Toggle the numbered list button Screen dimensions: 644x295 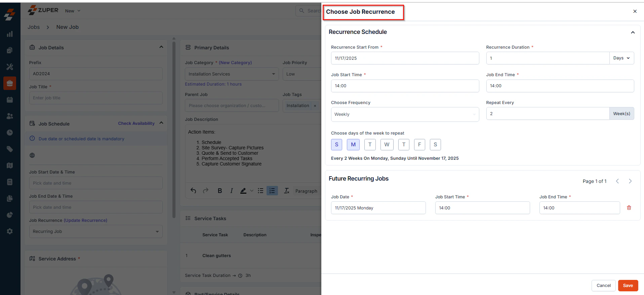coord(272,191)
